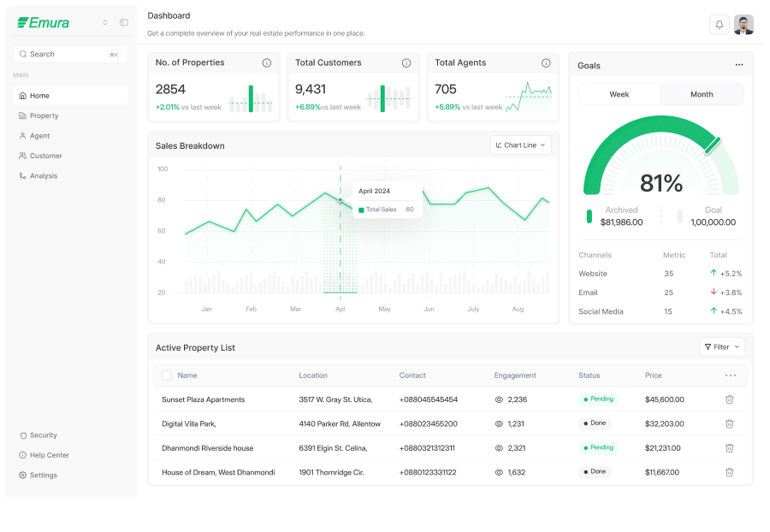Click the Engagement column header
The width and height of the screenshot is (770, 532).
pos(515,375)
